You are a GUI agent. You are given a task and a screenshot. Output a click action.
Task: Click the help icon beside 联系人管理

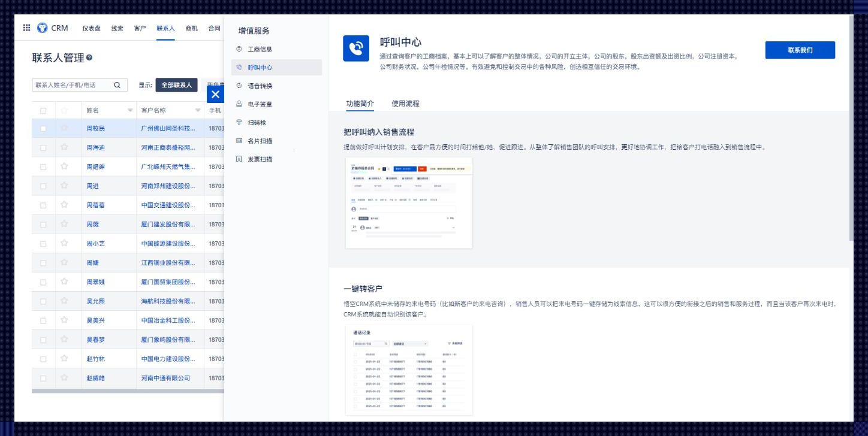click(89, 58)
